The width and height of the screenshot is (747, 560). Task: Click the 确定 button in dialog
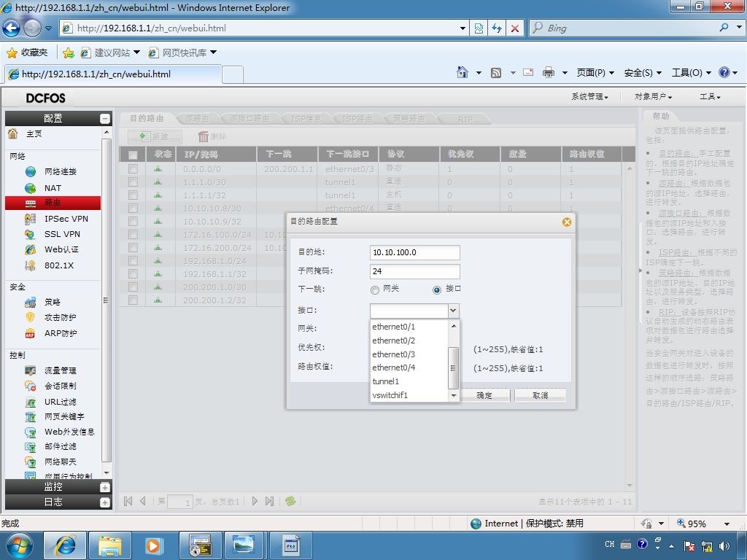[x=484, y=395]
